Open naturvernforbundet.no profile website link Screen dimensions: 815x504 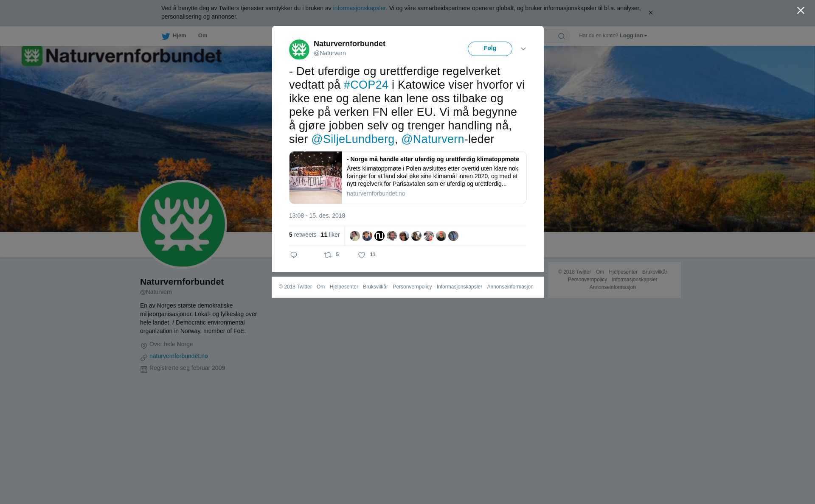(x=179, y=356)
